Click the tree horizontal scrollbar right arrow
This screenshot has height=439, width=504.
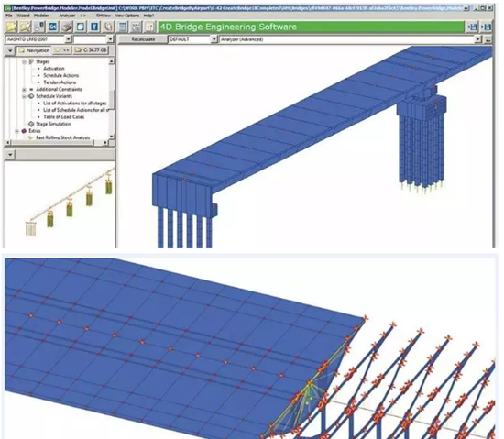tap(105, 142)
